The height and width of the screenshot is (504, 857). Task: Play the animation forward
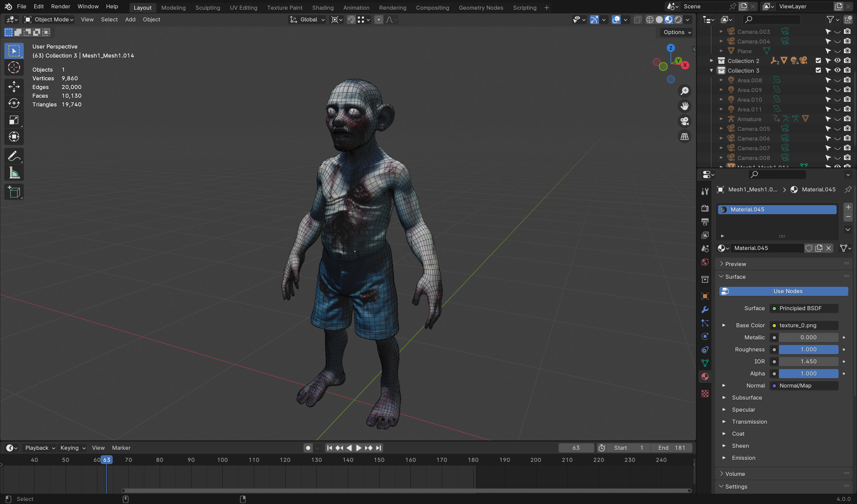coord(359,448)
